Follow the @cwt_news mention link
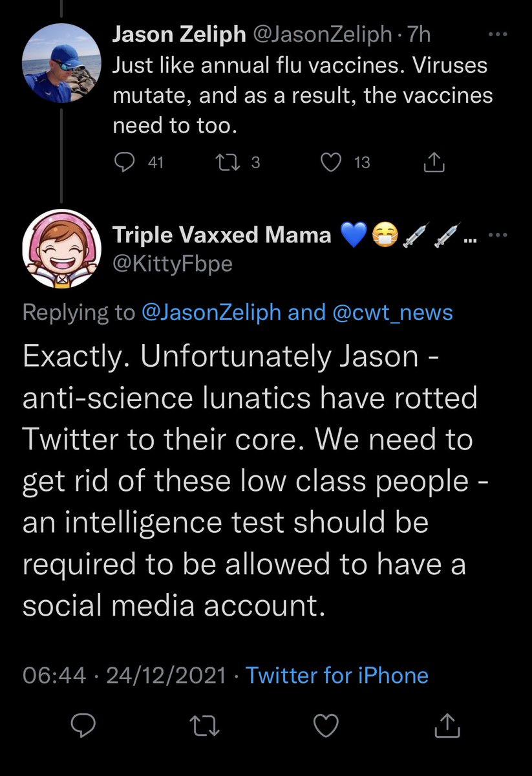Viewport: 532px width, 776px height. click(391, 313)
